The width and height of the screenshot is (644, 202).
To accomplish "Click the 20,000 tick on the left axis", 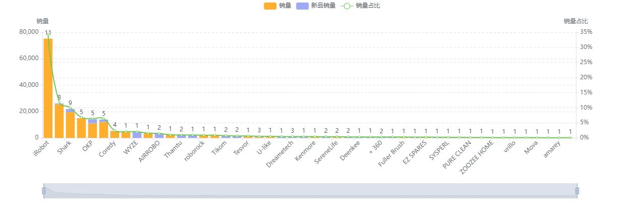I will (29, 111).
